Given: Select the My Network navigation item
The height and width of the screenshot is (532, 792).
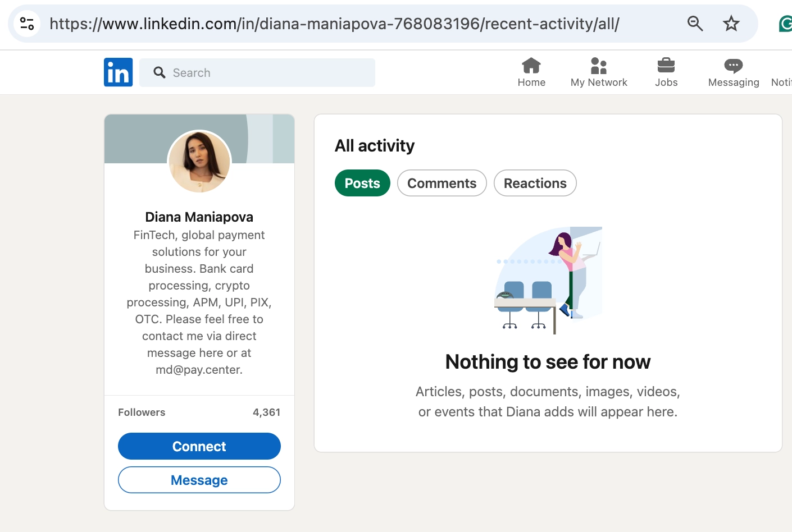Looking at the screenshot, I should (x=599, y=72).
